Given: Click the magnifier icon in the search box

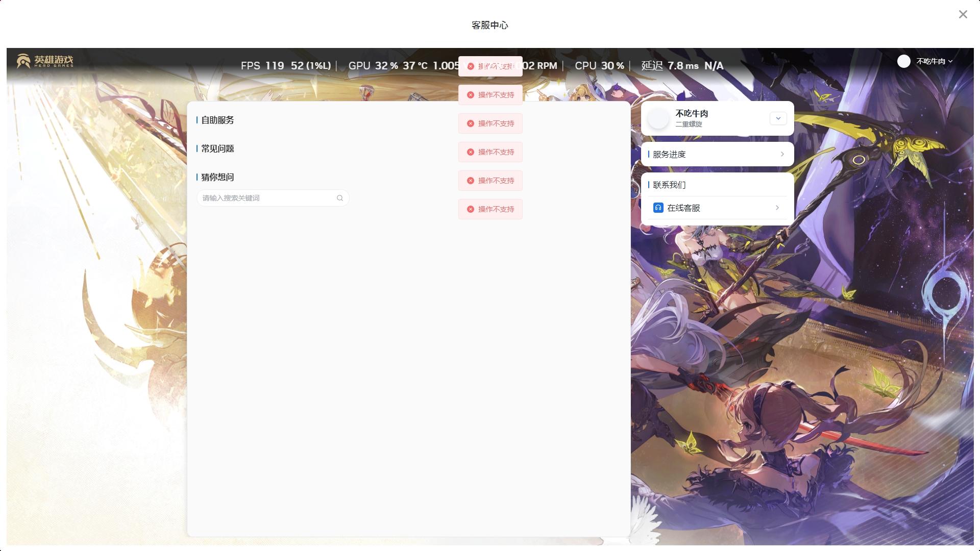Looking at the screenshot, I should pos(340,198).
